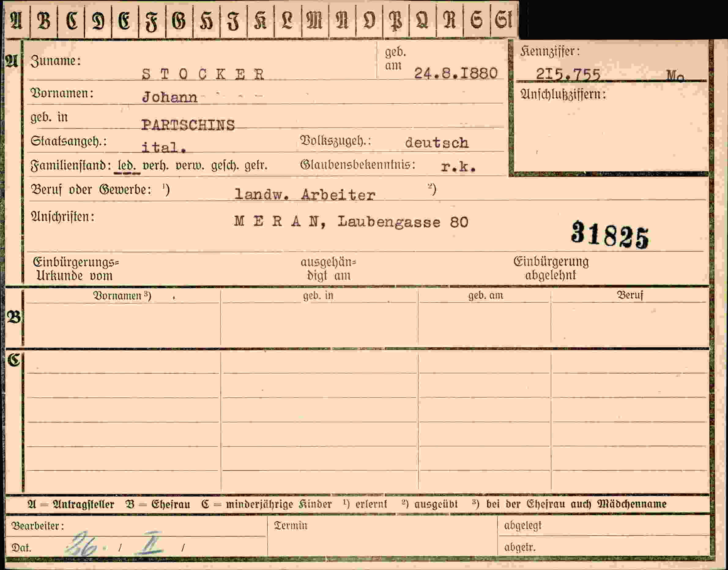Viewport: 728px width, 570px height.
Task: Click the section B marker on left margin
Action: 14,317
